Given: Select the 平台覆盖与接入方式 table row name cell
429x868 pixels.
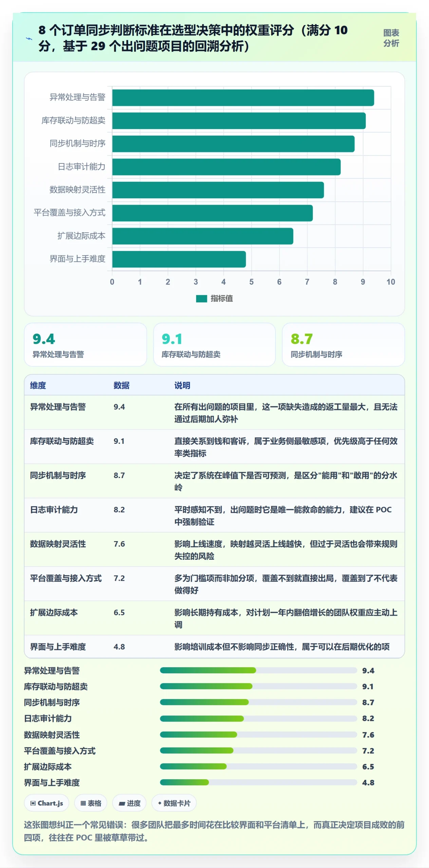Looking at the screenshot, I should [66, 578].
